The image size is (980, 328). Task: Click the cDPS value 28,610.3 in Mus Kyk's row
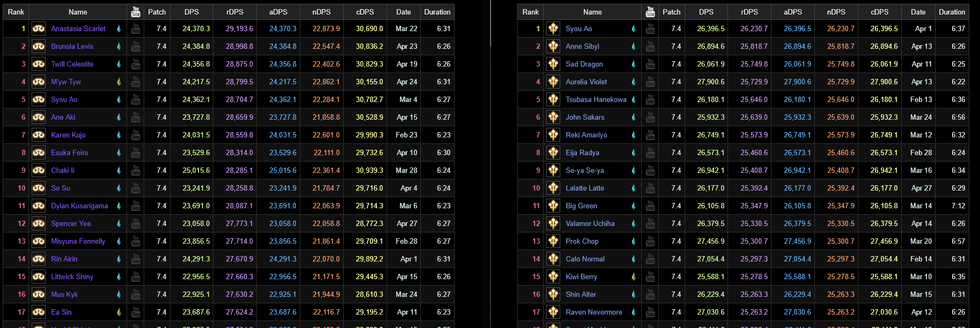[369, 294]
